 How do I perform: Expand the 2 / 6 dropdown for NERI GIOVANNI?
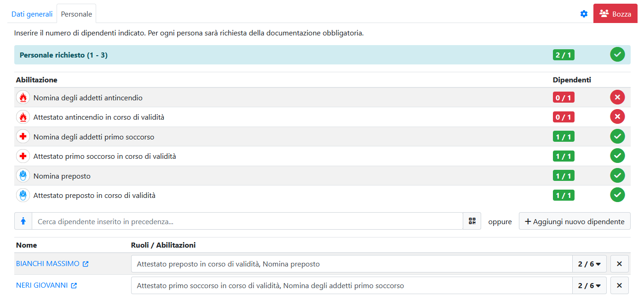click(589, 286)
